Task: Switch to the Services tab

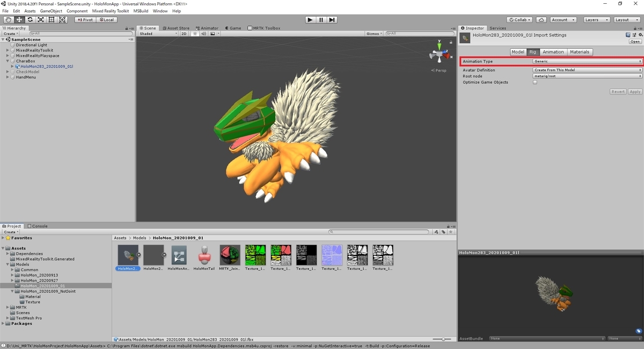Action: [497, 28]
